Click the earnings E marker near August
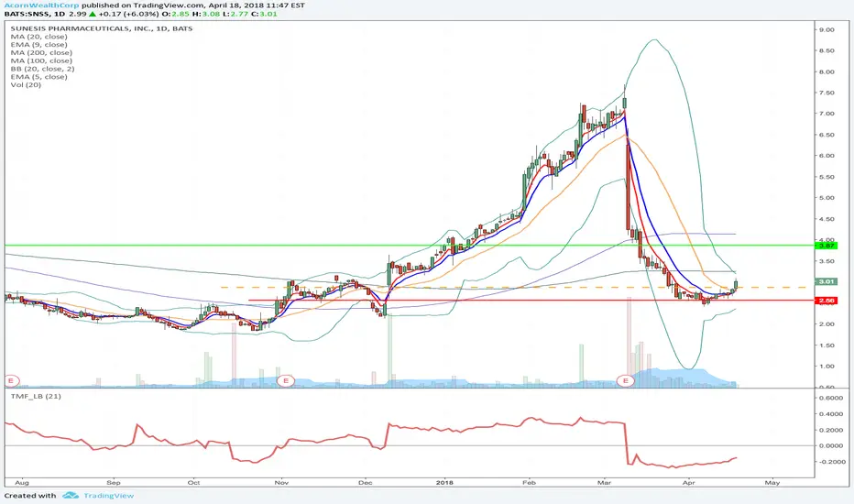This screenshot has width=854, height=504. 11,380
